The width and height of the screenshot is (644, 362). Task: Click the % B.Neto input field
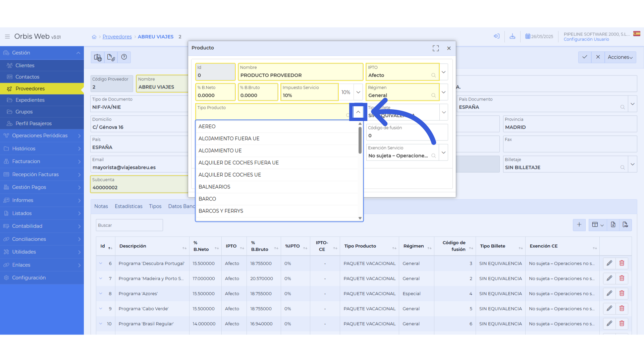215,92
